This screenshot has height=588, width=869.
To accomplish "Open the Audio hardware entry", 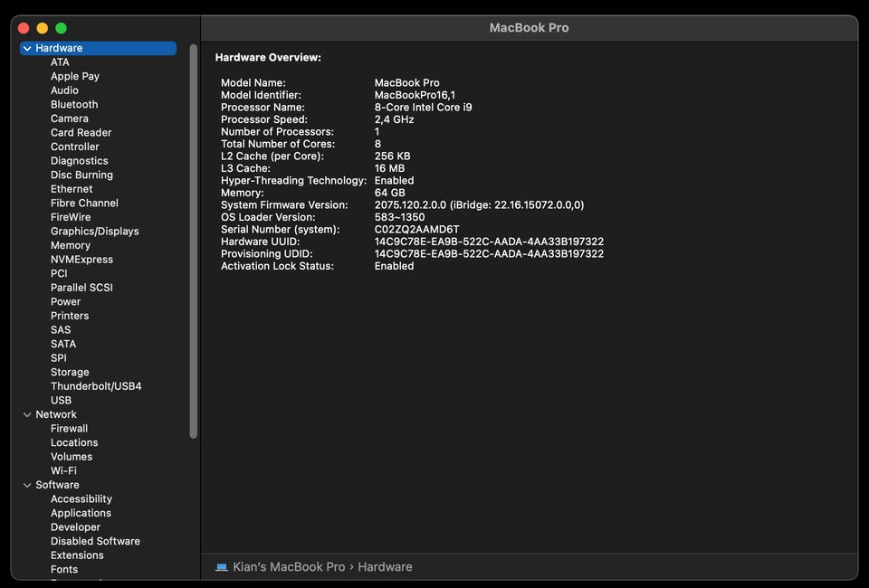I will [x=64, y=90].
